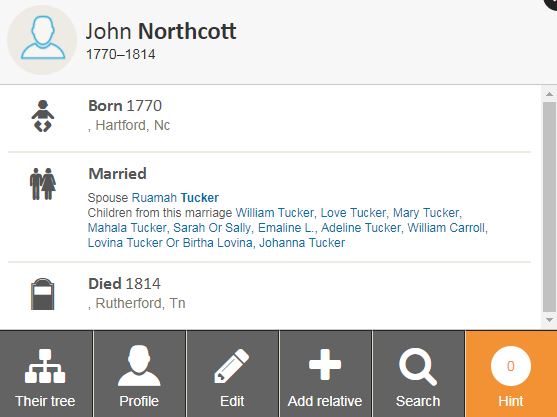Viewport: 557px width, 417px height.
Task: Open the Search magnifying glass
Action: pos(418,367)
